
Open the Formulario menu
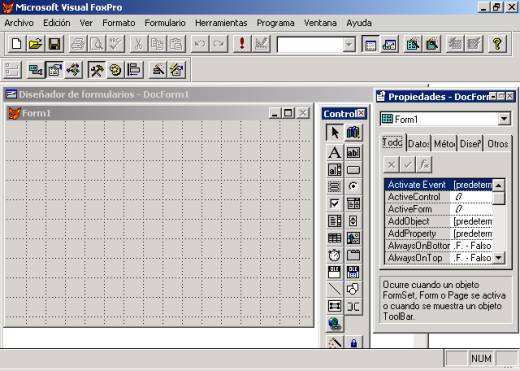point(165,23)
